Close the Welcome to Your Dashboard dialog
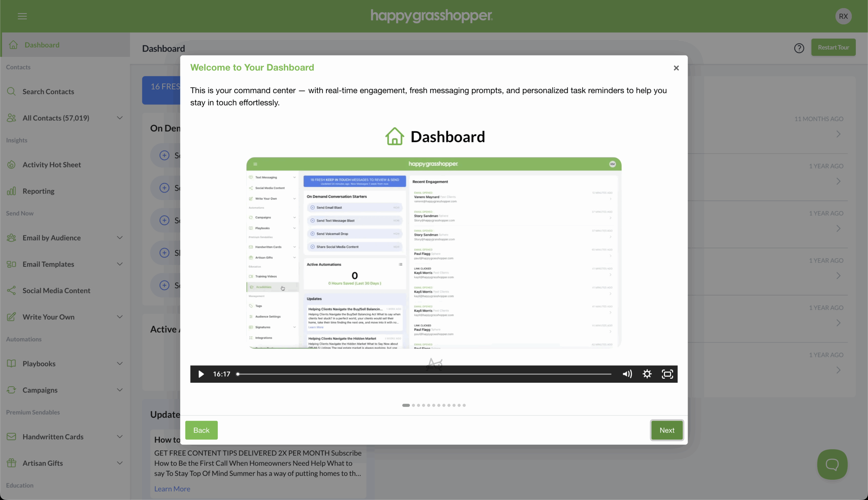 click(x=676, y=68)
